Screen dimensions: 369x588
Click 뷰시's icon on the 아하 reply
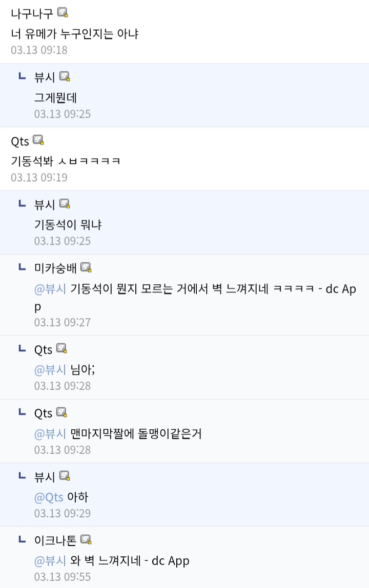coord(64,476)
